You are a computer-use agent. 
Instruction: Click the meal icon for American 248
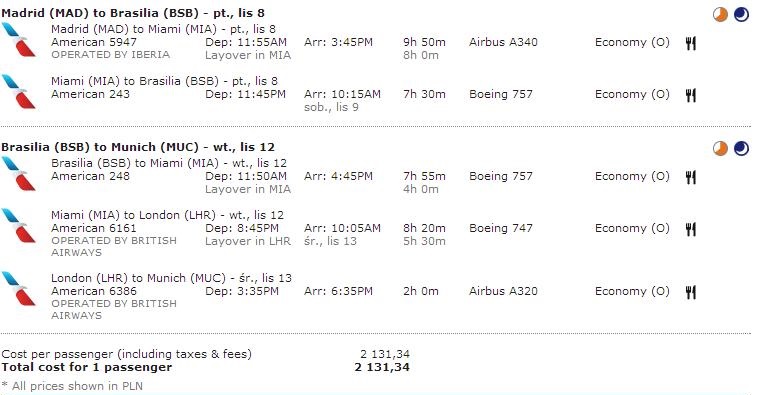tap(691, 177)
